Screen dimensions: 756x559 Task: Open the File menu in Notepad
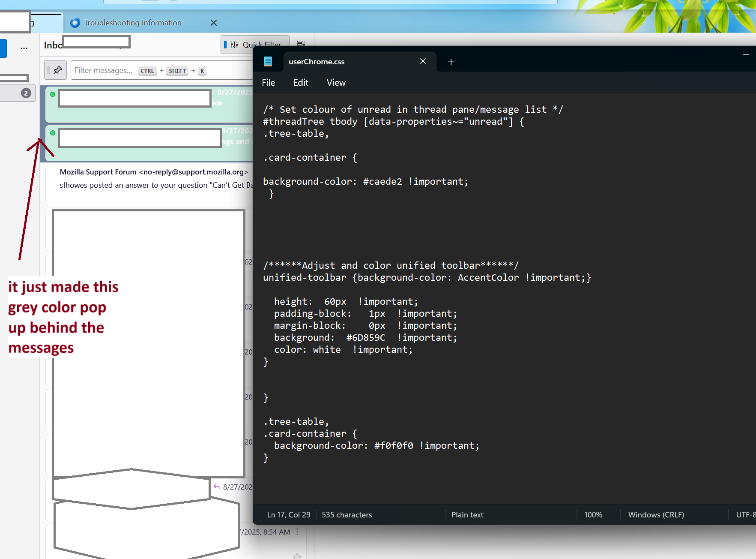click(x=269, y=83)
